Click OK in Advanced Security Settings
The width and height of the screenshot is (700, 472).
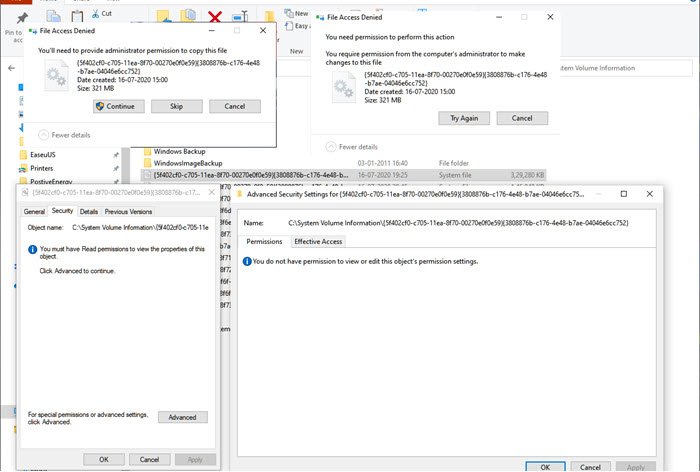(545, 467)
